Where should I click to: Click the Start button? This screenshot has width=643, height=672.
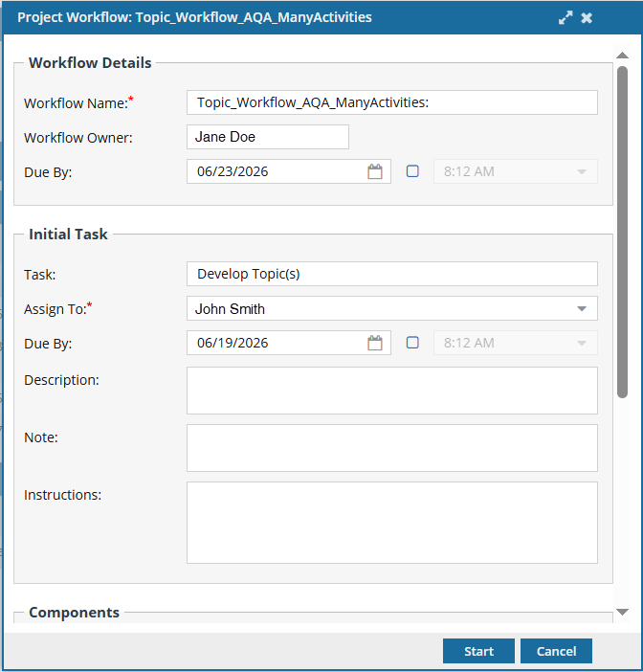[x=478, y=651]
